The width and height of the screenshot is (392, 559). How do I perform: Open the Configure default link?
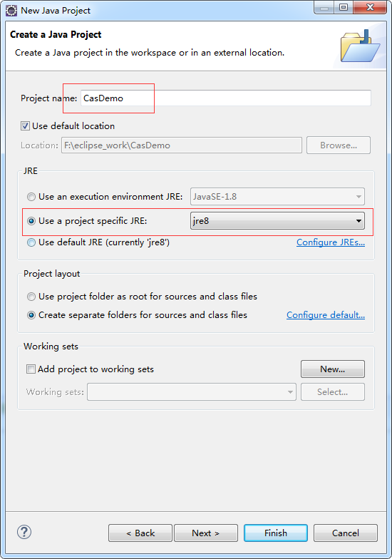click(326, 315)
